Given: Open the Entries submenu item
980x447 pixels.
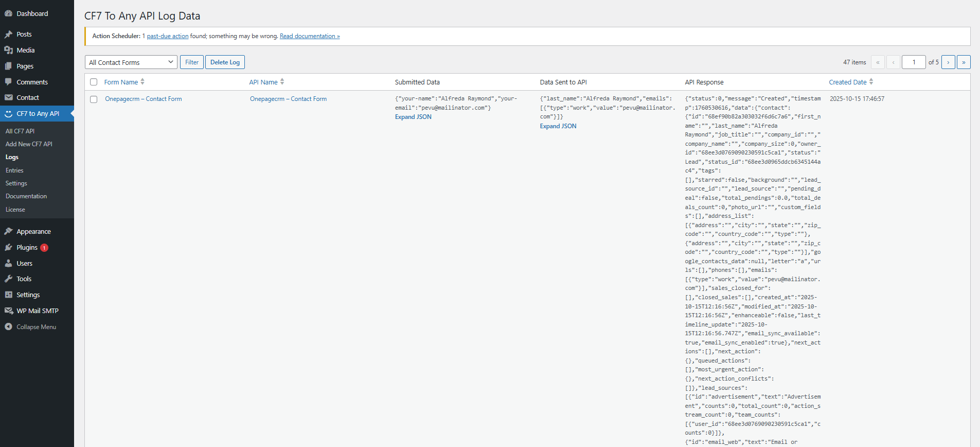Looking at the screenshot, I should [x=14, y=170].
